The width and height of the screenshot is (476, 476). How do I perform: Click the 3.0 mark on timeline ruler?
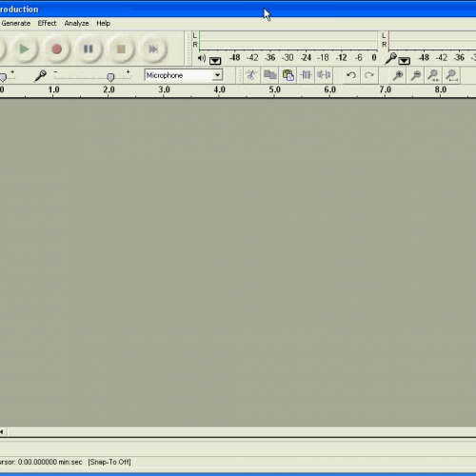tap(164, 89)
